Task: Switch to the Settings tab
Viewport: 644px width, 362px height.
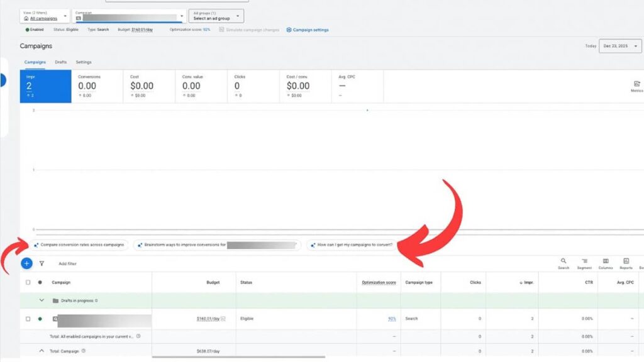Action: tap(84, 62)
